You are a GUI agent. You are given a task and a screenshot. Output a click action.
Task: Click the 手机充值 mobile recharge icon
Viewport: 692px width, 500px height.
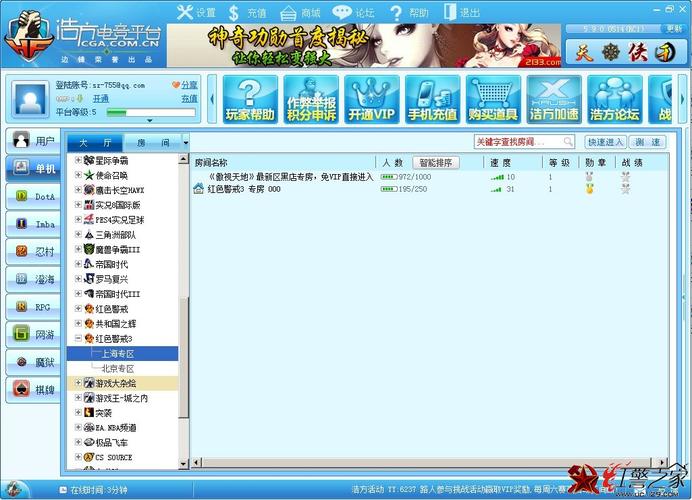[433, 100]
